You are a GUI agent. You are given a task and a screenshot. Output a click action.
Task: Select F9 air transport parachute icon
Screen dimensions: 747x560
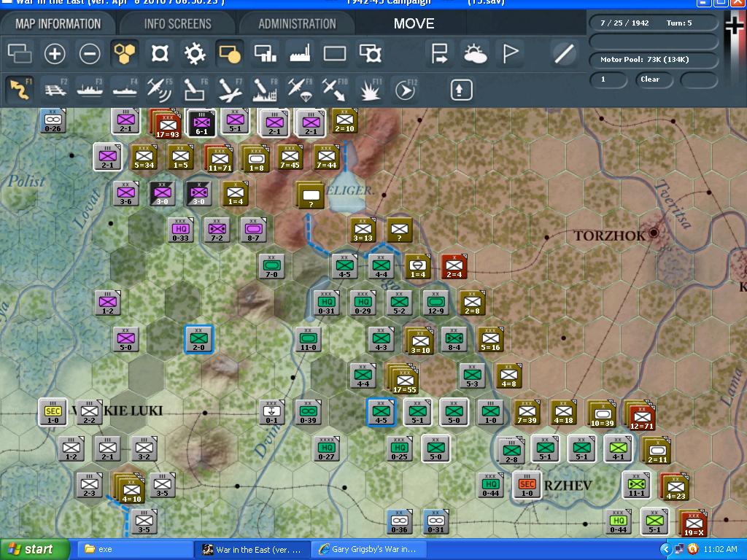(x=300, y=90)
